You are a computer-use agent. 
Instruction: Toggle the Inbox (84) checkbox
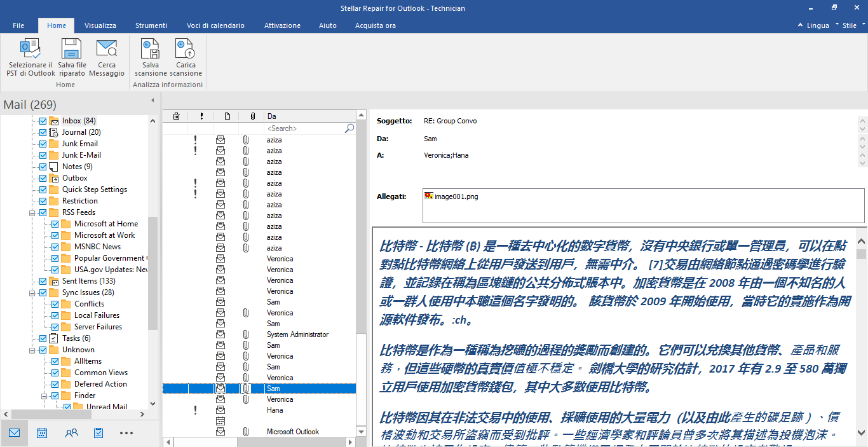tap(43, 121)
